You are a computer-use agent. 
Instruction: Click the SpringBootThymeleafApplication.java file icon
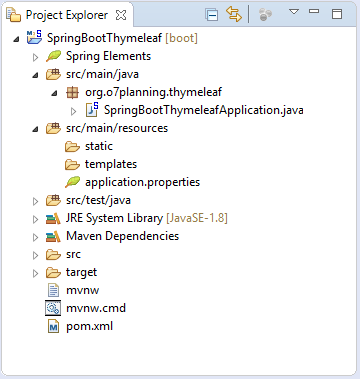[x=92, y=110]
